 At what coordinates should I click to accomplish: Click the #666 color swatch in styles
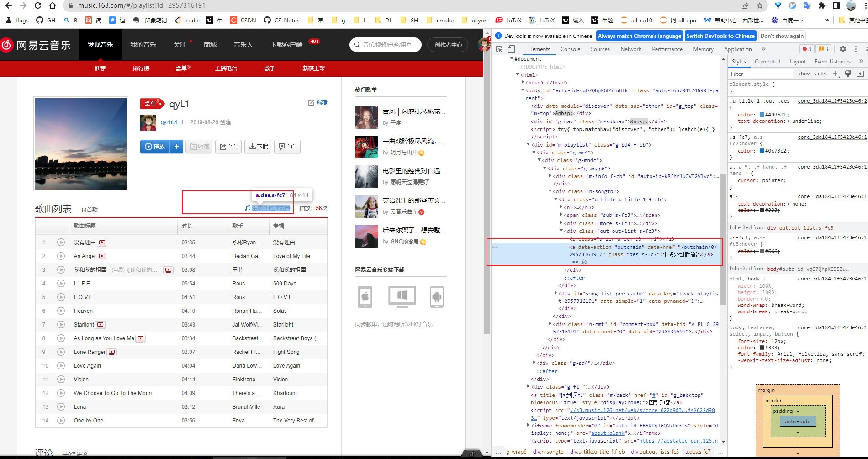[762, 251]
